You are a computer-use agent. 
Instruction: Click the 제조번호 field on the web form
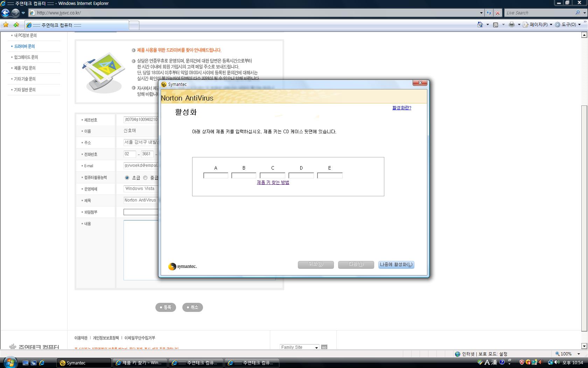(141, 120)
